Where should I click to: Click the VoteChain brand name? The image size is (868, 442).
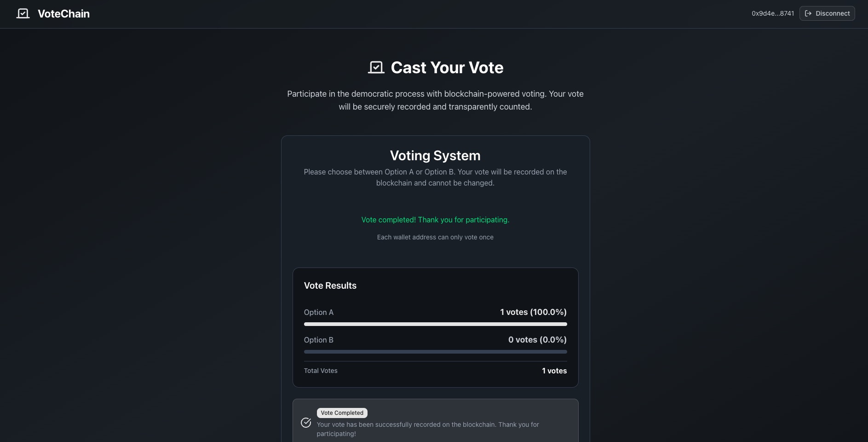click(63, 14)
